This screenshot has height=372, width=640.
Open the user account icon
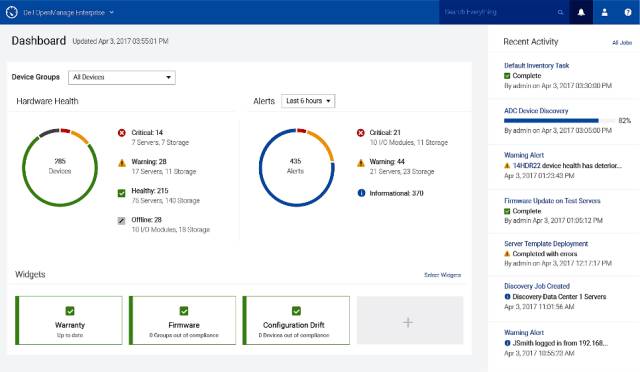(604, 12)
